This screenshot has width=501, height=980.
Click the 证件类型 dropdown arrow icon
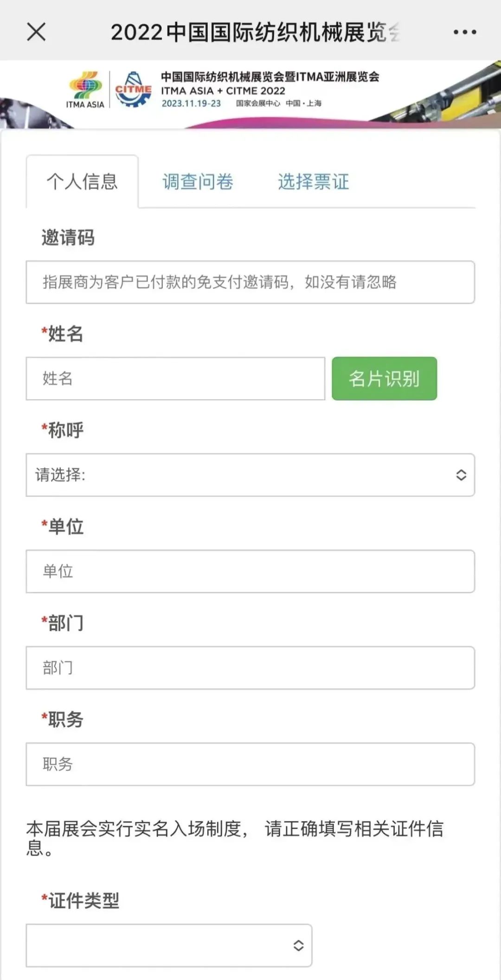point(298,945)
